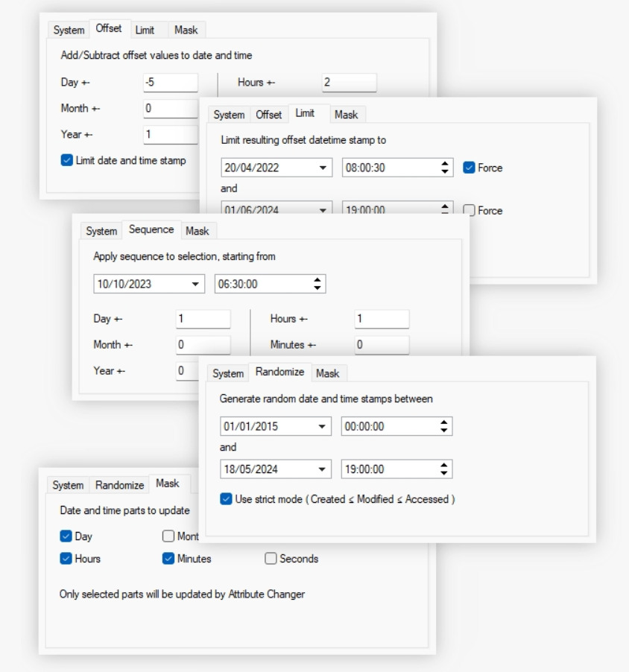The image size is (629, 672).
Task: Click the 00:00:00 time stepper arrows
Action: point(445,427)
